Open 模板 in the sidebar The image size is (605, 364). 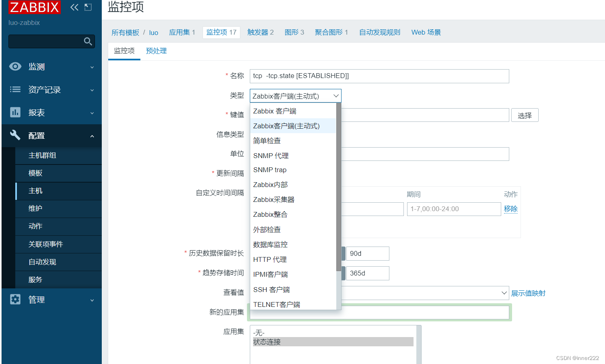[x=58, y=173]
